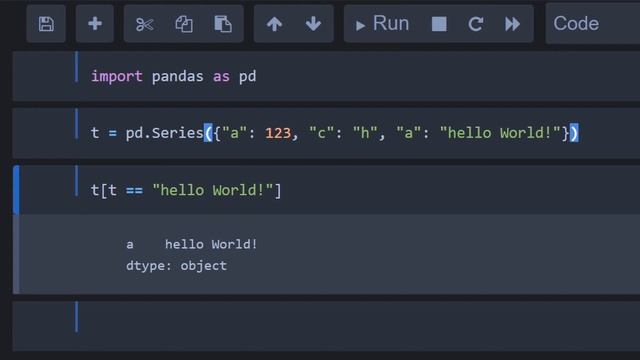640x360 pixels.
Task: Open the Code cell type dropdown
Action: click(593, 24)
